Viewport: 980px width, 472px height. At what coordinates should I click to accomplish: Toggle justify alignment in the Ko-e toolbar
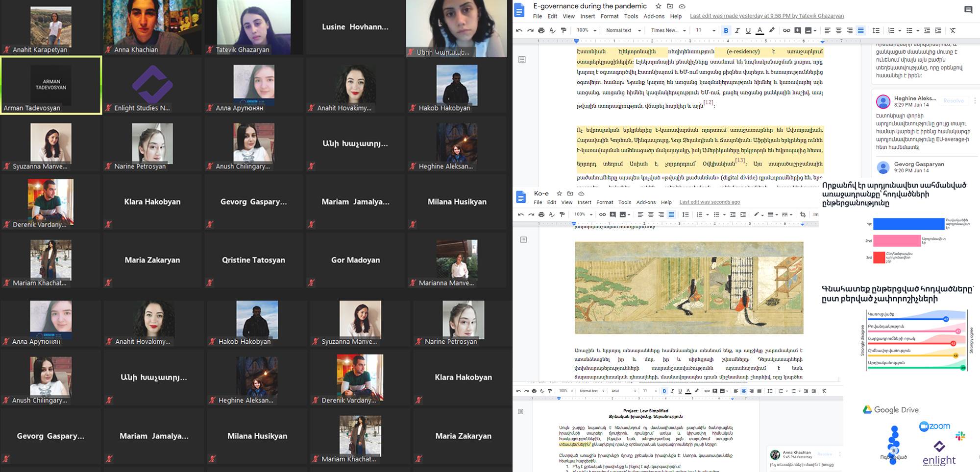coord(671,214)
